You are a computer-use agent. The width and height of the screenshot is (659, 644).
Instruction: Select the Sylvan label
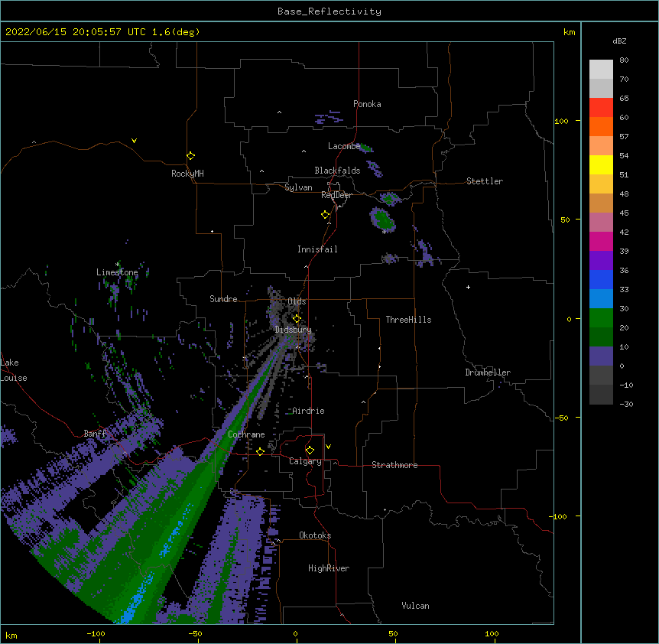(x=298, y=187)
